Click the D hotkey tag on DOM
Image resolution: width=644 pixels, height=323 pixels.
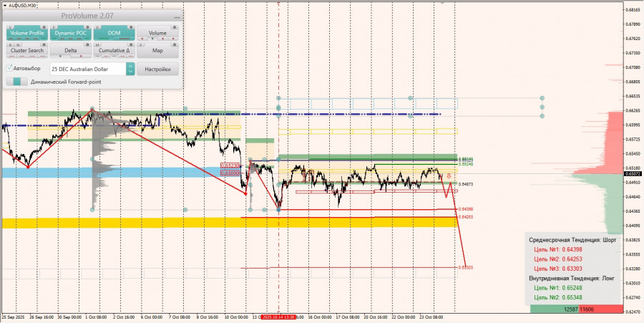click(98, 27)
